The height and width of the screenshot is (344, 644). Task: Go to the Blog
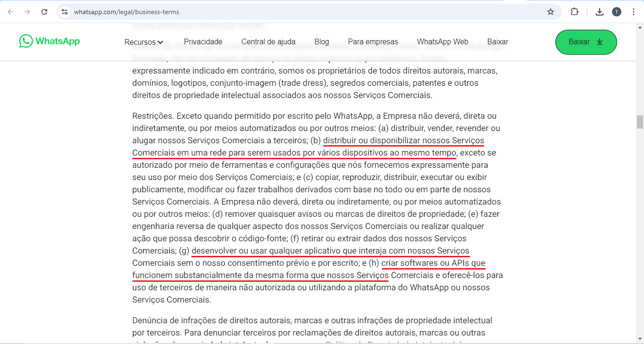[x=322, y=41]
